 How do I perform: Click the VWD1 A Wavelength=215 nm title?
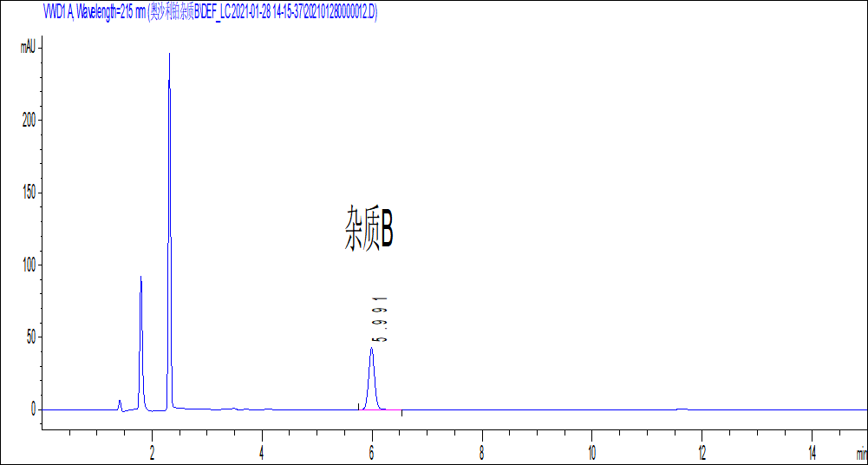(95, 11)
